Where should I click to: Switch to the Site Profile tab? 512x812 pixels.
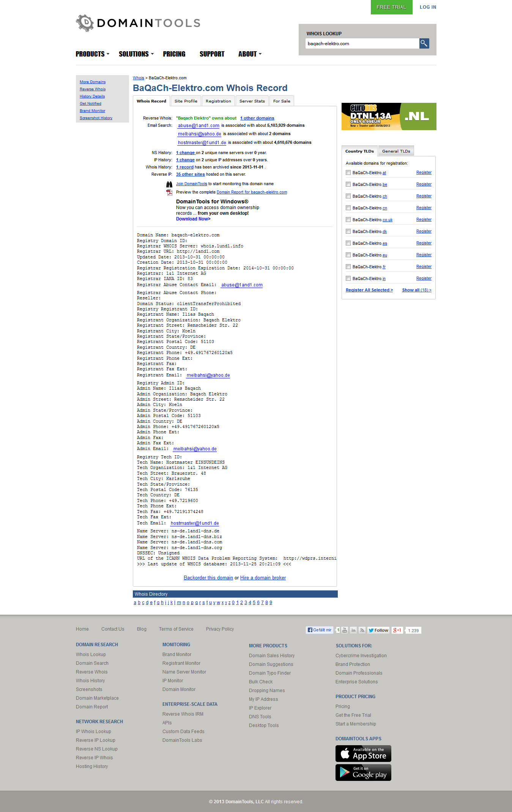(x=186, y=101)
